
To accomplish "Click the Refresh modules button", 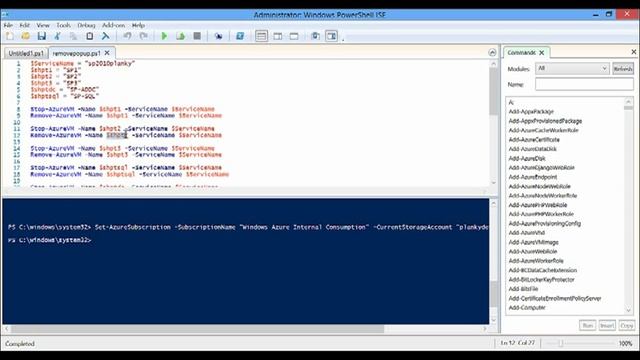I will [x=622, y=69].
